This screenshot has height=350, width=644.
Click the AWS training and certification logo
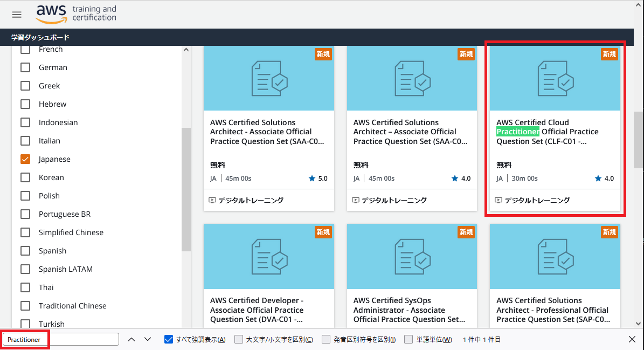[77, 15]
